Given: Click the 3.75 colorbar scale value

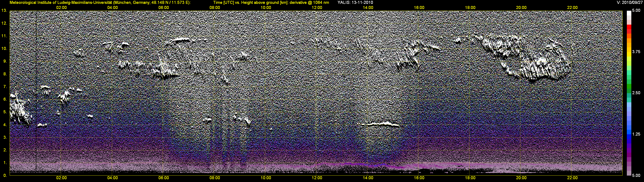Looking at the screenshot, I should click(636, 52).
